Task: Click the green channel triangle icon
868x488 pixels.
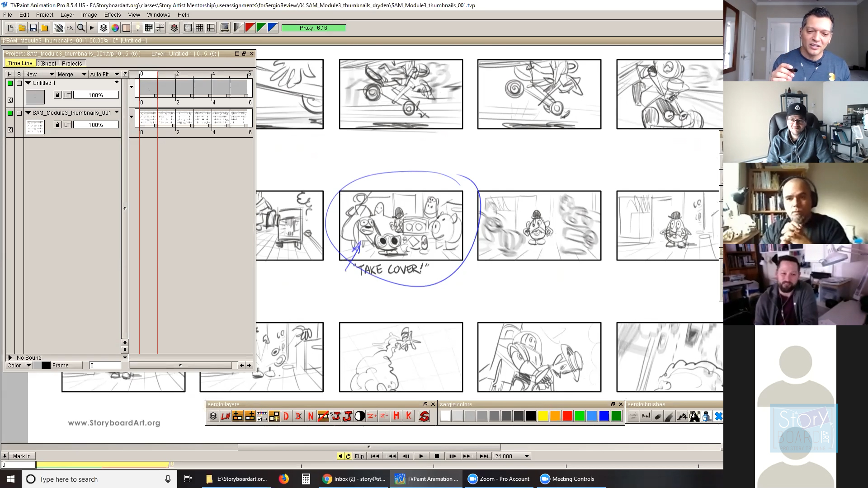Action: pos(261,28)
